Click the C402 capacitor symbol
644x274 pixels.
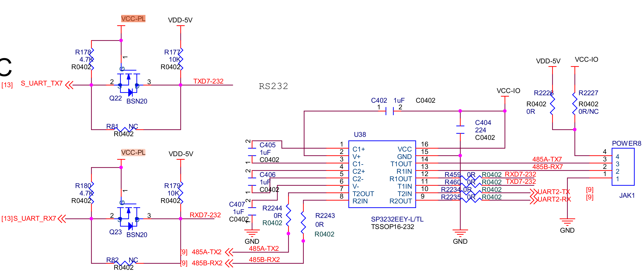(x=390, y=111)
